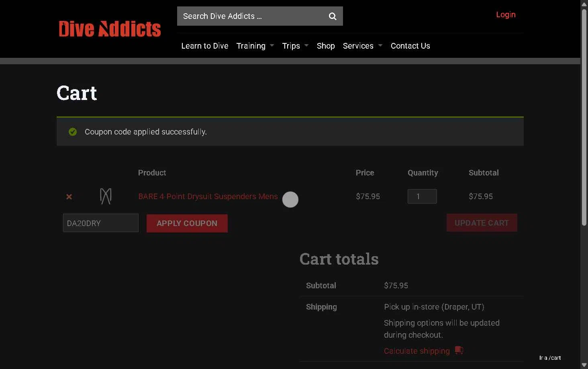Open the suspenders product thumbnail
The image size is (588, 369).
[106, 196]
